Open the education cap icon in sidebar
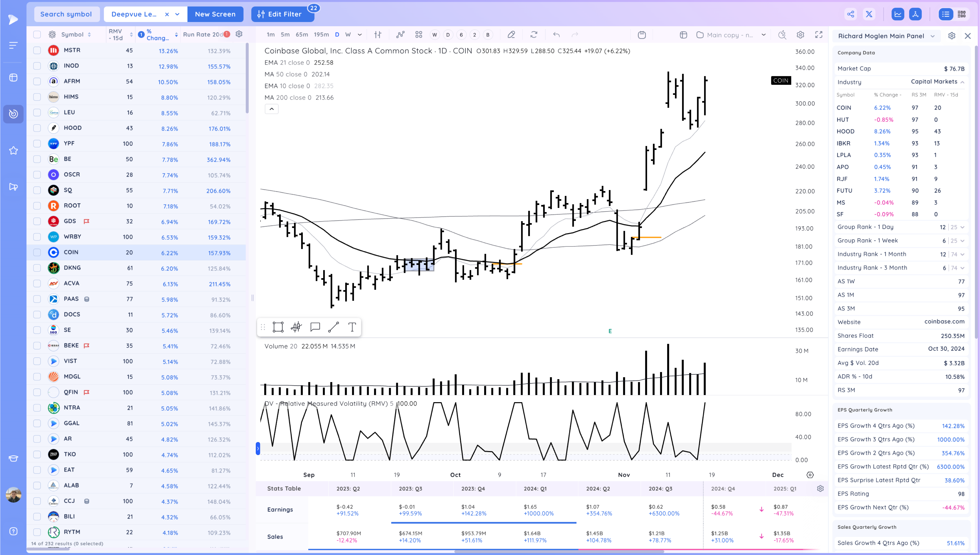980x555 pixels. 13,458
